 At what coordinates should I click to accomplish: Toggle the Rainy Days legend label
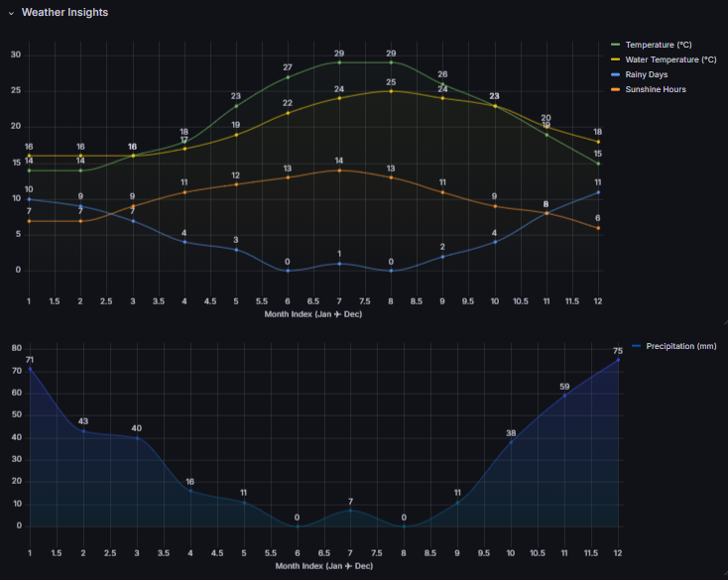(x=648, y=74)
